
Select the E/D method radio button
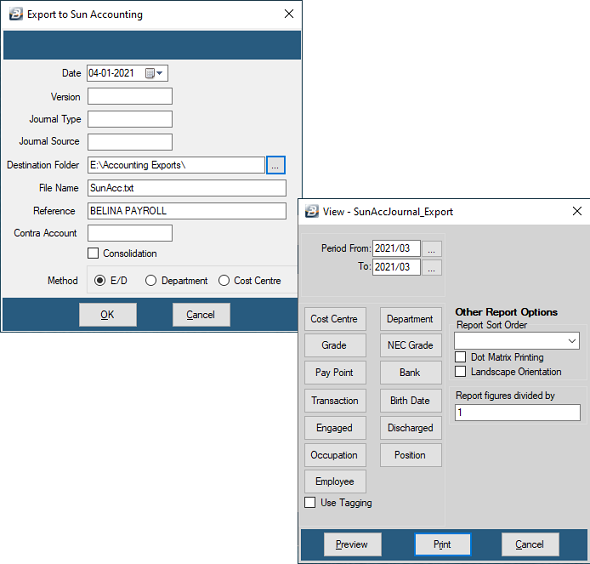[x=100, y=281]
